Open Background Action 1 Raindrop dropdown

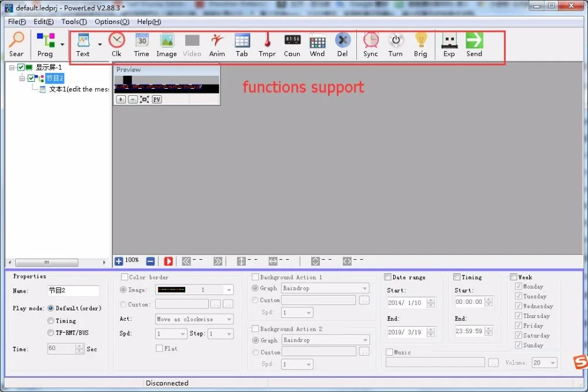pos(365,288)
